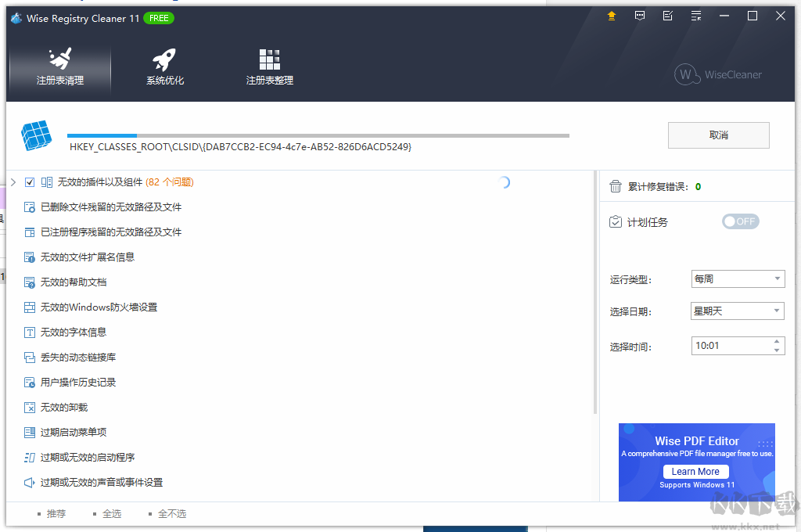The image size is (801, 532).
Task: Click the 无效的插件以及组件 category icon
Action: pos(46,182)
